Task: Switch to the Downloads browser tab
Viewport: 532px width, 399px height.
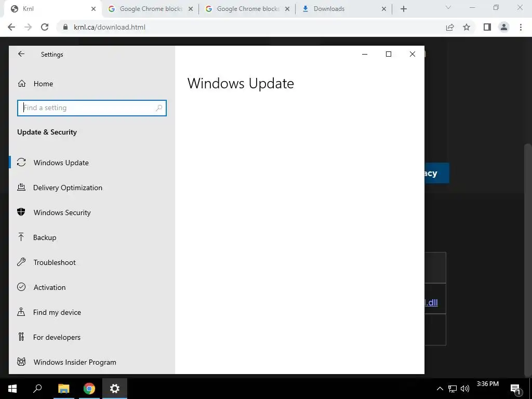Action: click(344, 9)
